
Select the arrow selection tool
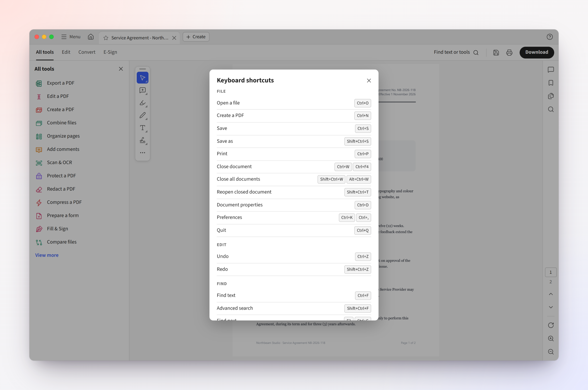[x=142, y=78]
